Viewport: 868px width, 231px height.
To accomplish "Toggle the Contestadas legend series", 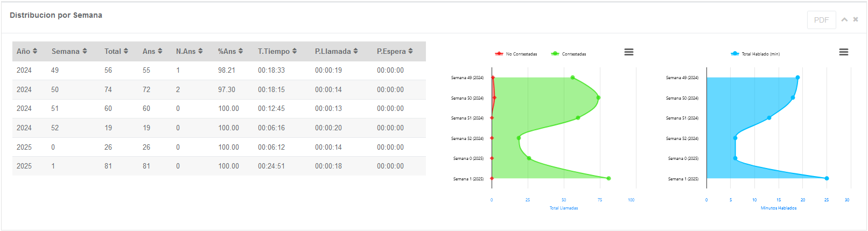I will pyautogui.click(x=569, y=54).
